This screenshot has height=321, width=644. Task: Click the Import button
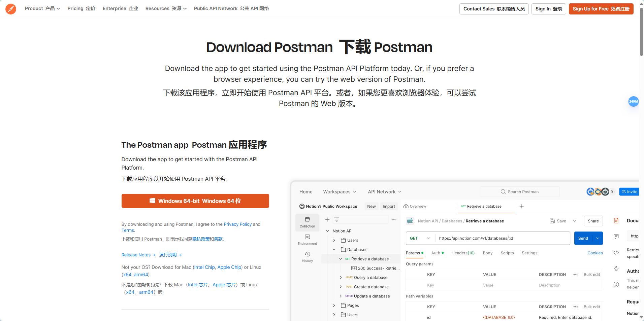389,206
